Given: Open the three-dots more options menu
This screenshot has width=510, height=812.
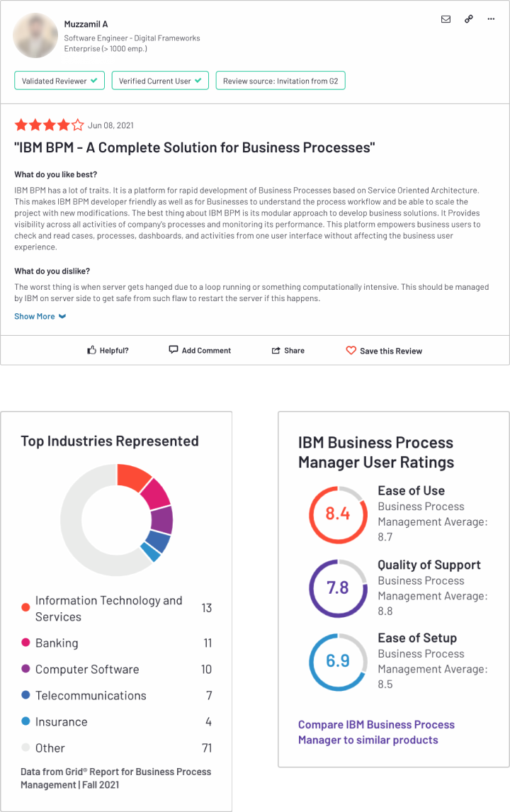Looking at the screenshot, I should 491,19.
